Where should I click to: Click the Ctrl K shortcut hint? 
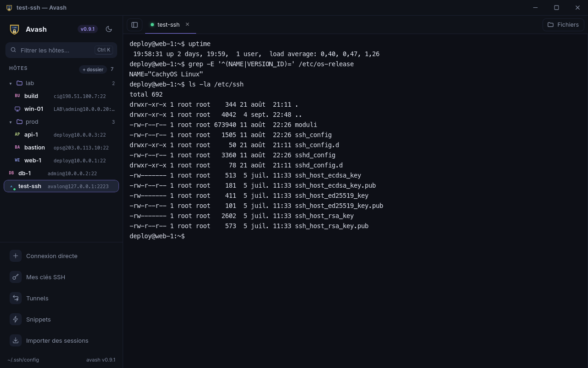point(104,50)
